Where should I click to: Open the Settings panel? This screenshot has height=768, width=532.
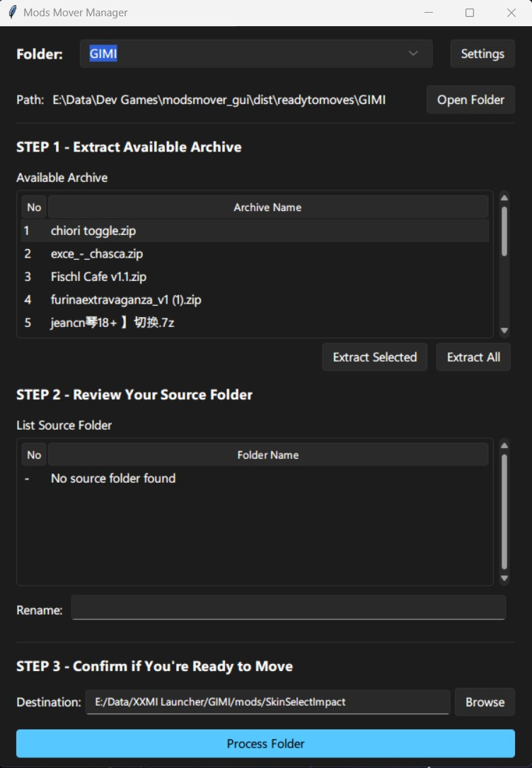482,53
